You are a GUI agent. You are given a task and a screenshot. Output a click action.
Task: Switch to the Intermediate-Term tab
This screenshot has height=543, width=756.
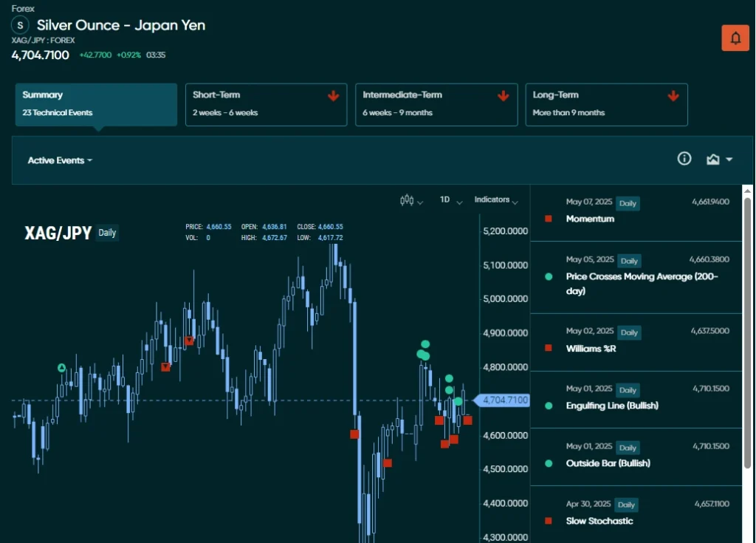pos(436,104)
